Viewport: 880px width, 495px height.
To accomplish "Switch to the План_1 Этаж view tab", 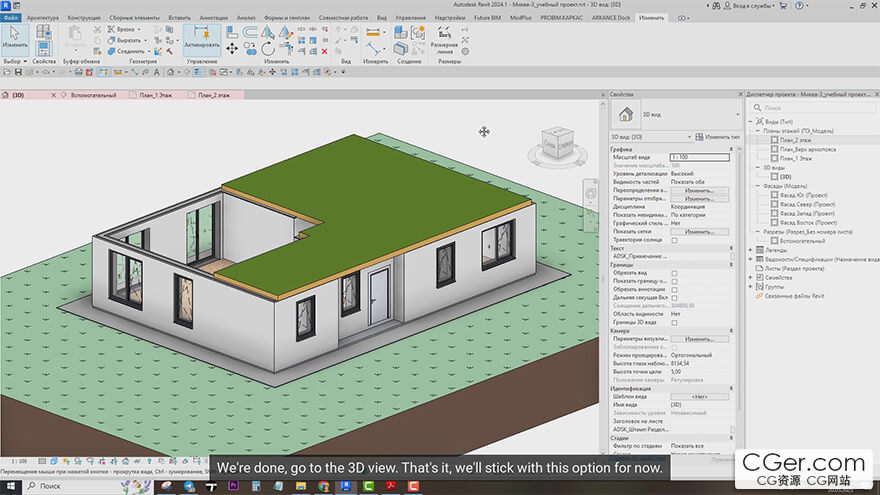I will click(153, 95).
